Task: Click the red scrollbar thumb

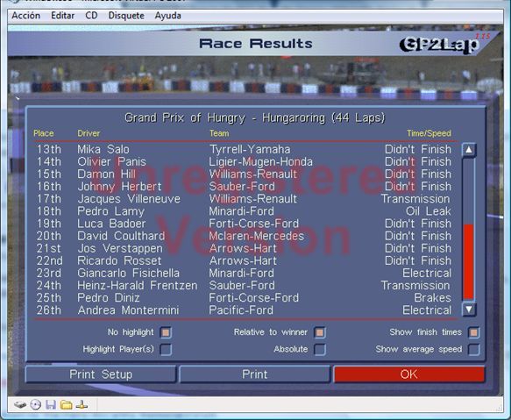Action: pos(469,261)
